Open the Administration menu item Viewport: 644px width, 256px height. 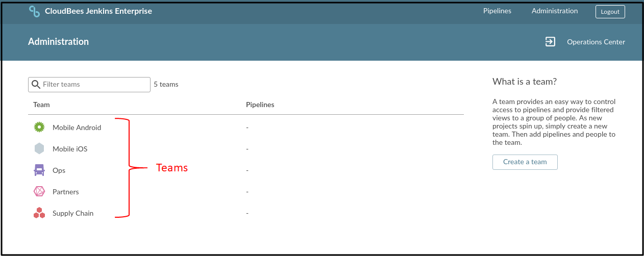pos(555,11)
